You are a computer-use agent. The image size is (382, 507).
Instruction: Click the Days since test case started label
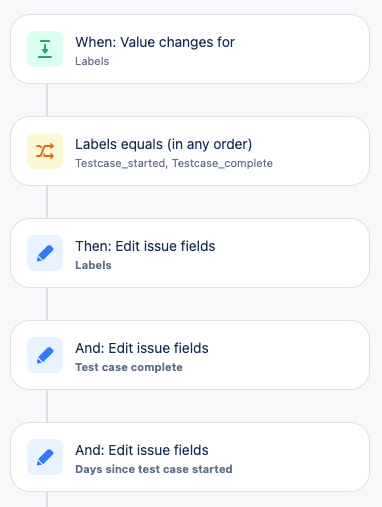pyautogui.click(x=154, y=469)
